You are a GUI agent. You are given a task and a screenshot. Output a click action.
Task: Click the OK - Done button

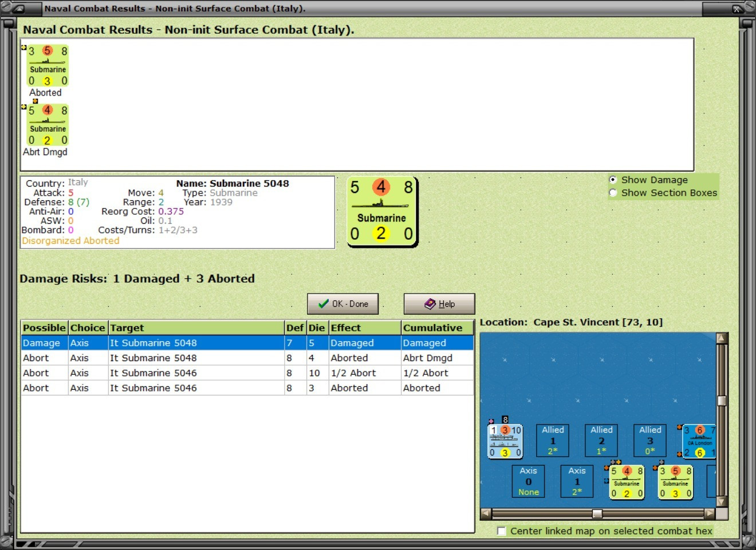click(x=343, y=304)
